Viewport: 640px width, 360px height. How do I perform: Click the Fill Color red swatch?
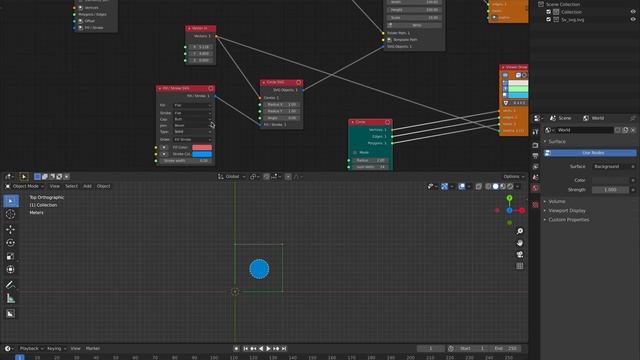point(202,147)
